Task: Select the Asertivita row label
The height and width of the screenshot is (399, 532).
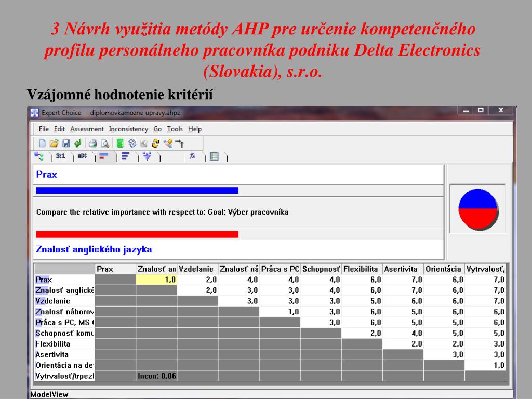Action: (64, 354)
